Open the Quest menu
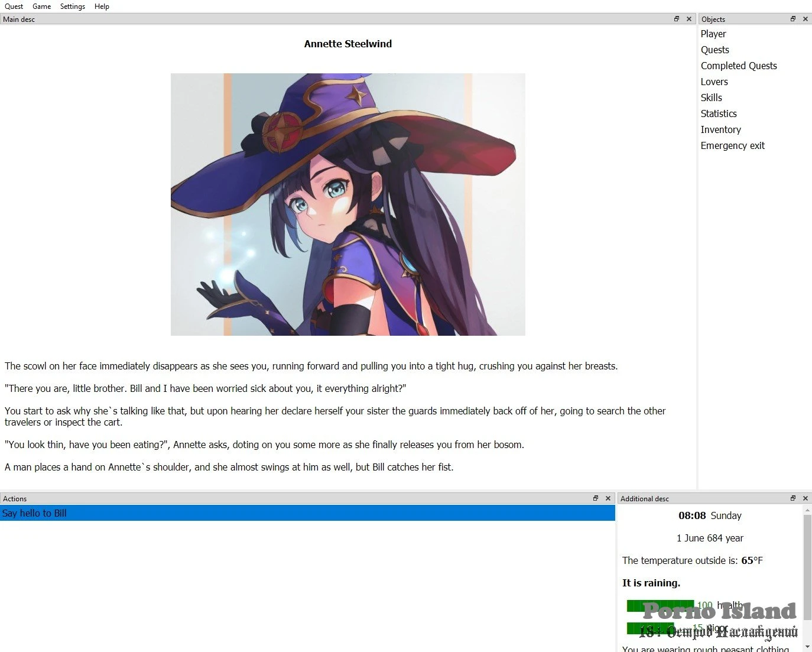The height and width of the screenshot is (652, 812). point(14,7)
